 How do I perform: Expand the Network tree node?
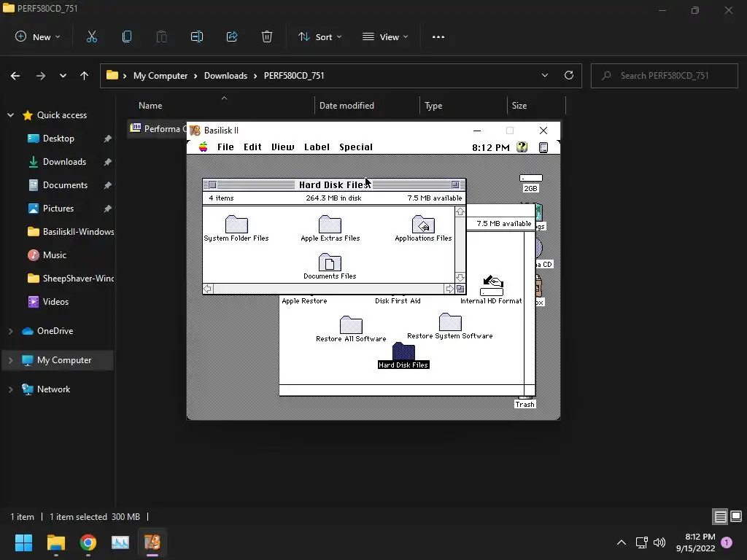pos(10,389)
